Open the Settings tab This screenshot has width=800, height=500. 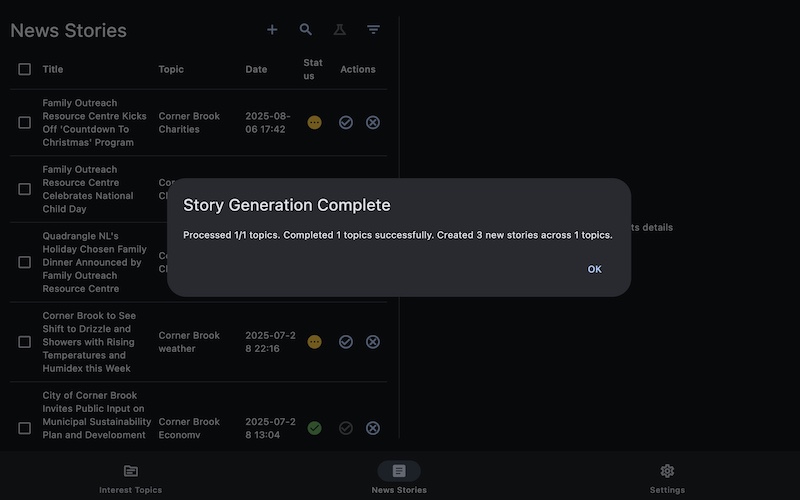(x=667, y=479)
